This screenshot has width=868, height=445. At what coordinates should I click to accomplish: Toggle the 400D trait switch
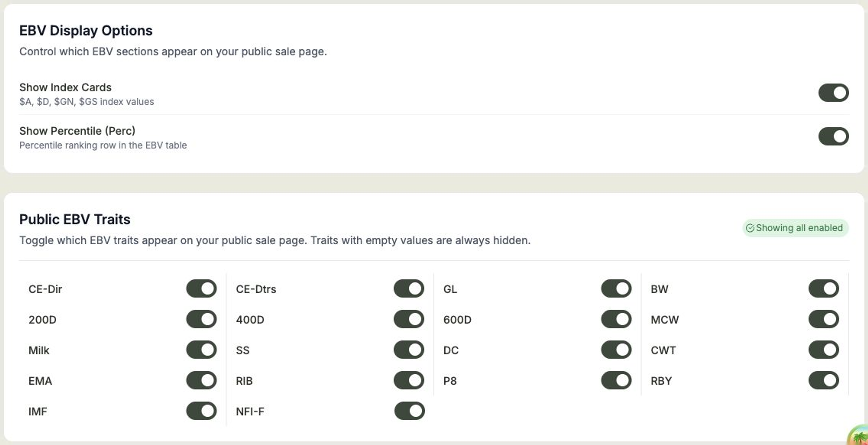click(x=409, y=319)
